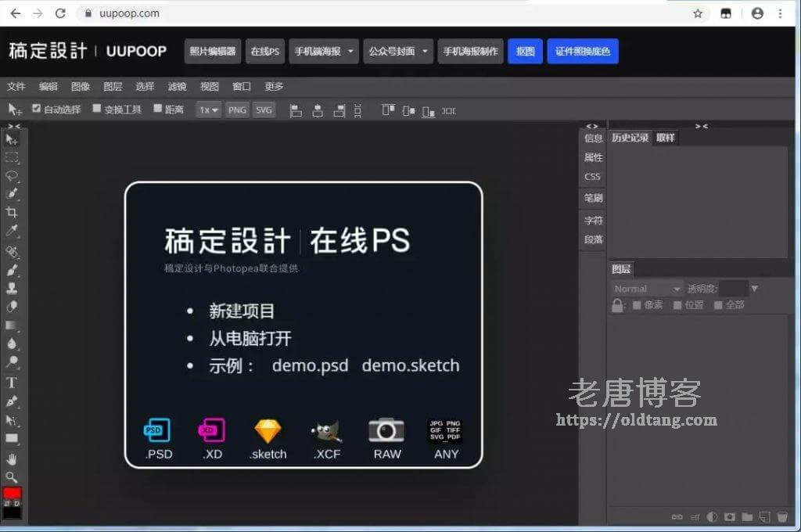801x532 pixels.
Task: Activate the Hand tool
Action: (12, 458)
